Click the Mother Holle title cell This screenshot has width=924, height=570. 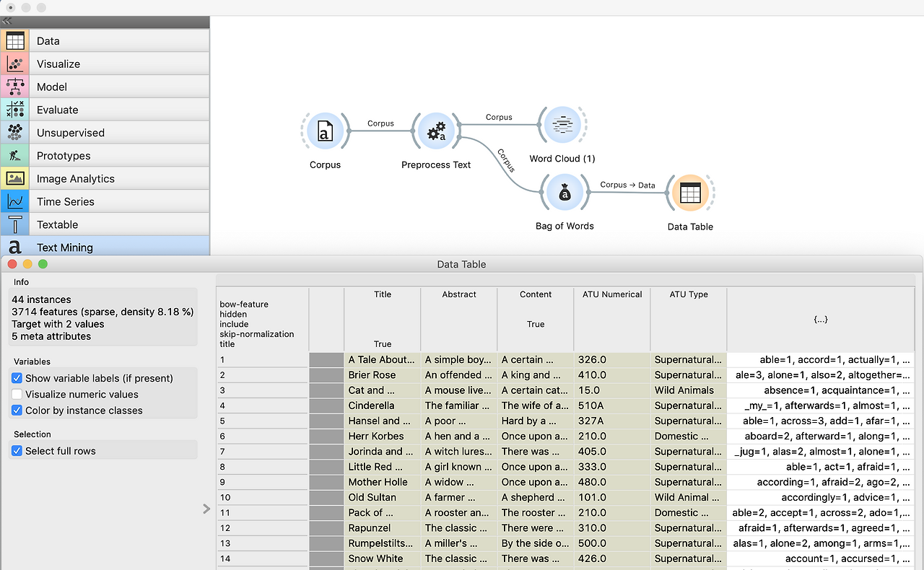point(383,482)
